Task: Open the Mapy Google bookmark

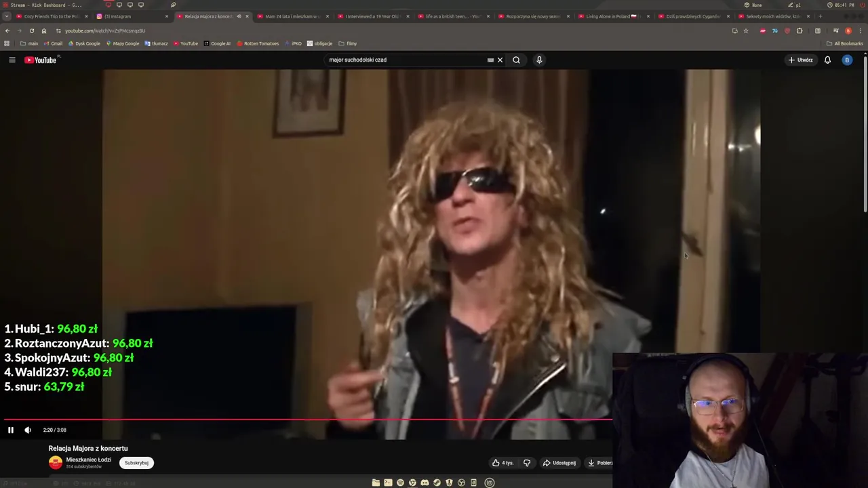Action: (x=123, y=43)
